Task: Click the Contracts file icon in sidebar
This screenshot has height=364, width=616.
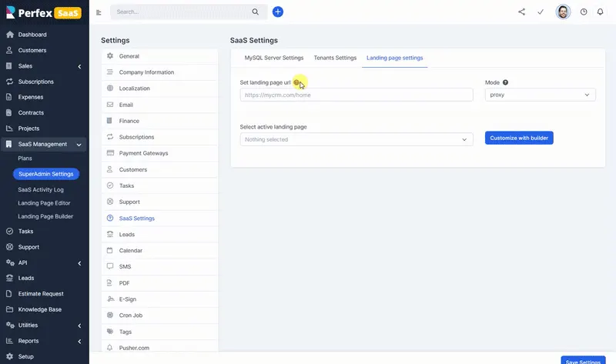Action: pos(9,112)
